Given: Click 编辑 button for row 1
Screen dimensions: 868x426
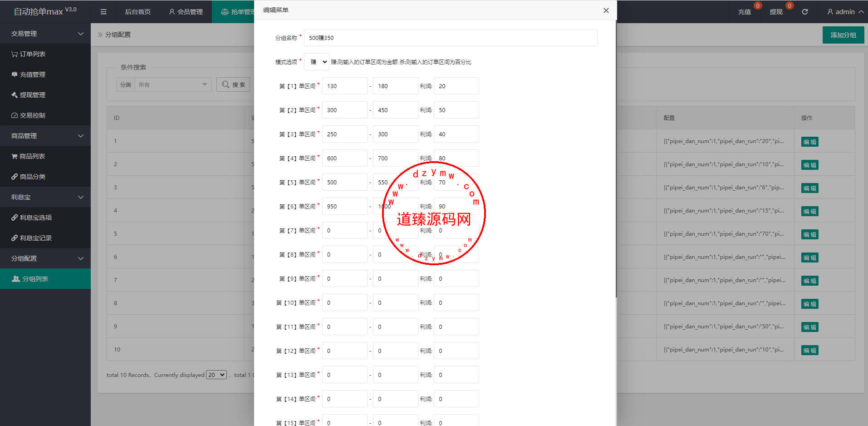Looking at the screenshot, I should [x=809, y=142].
